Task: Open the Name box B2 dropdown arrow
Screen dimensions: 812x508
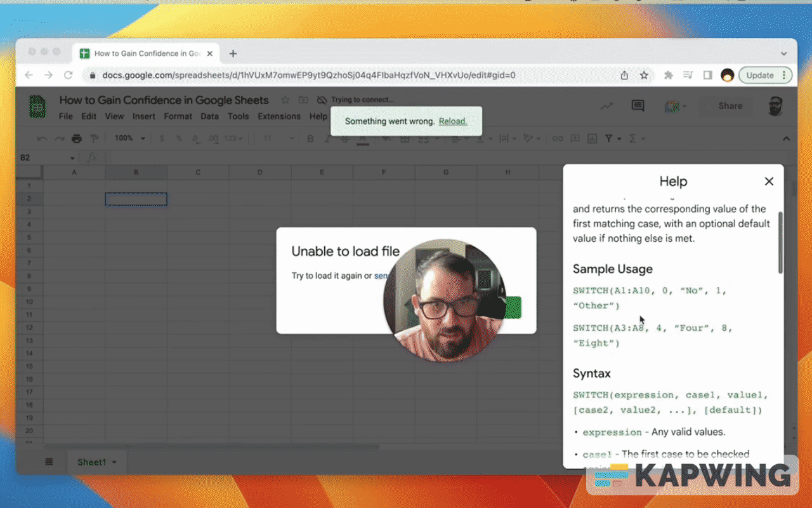Action: pyautogui.click(x=73, y=158)
